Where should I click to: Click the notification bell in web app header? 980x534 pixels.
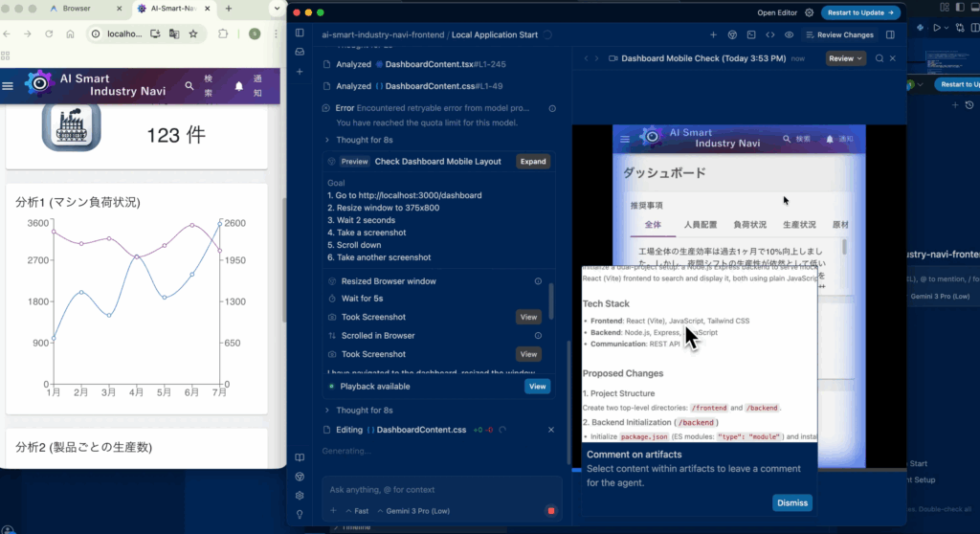pos(239,86)
